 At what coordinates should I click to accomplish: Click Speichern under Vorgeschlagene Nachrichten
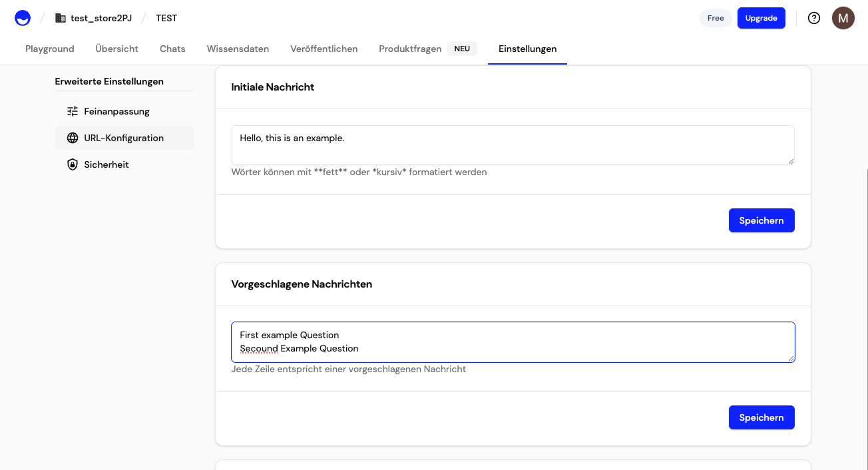pos(761,417)
